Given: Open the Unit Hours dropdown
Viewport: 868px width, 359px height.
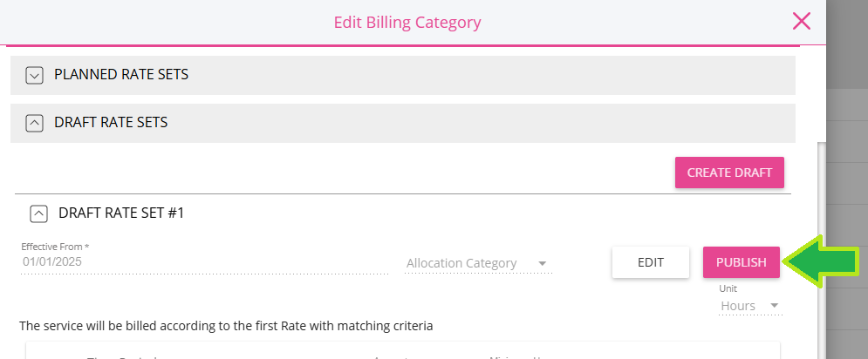Looking at the screenshot, I should [x=750, y=305].
